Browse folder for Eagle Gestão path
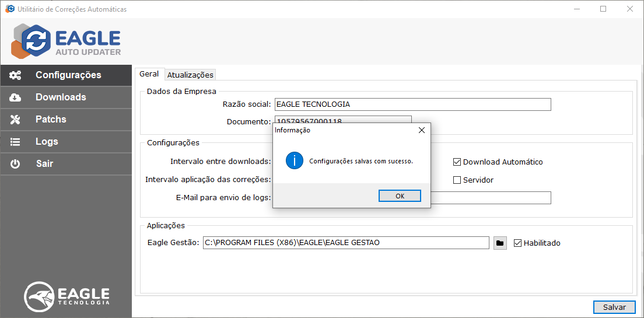 click(500, 243)
